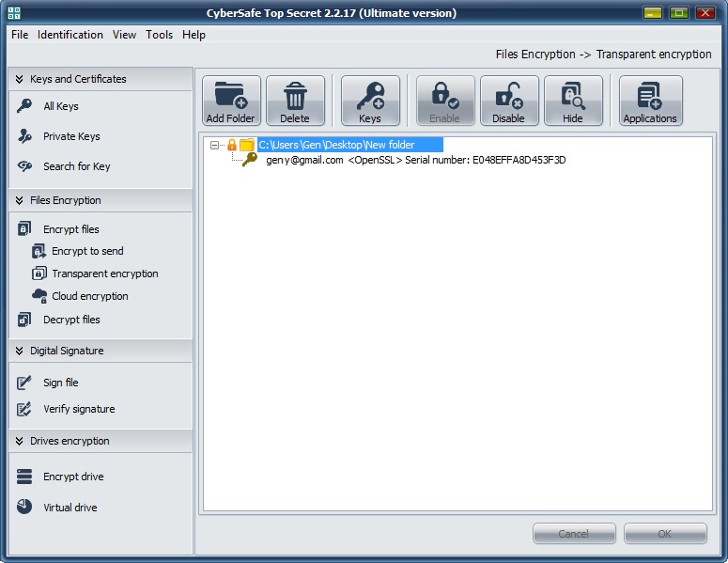Image resolution: width=728 pixels, height=563 pixels.
Task: Click the Disable unlock toolbar button
Action: [x=509, y=101]
